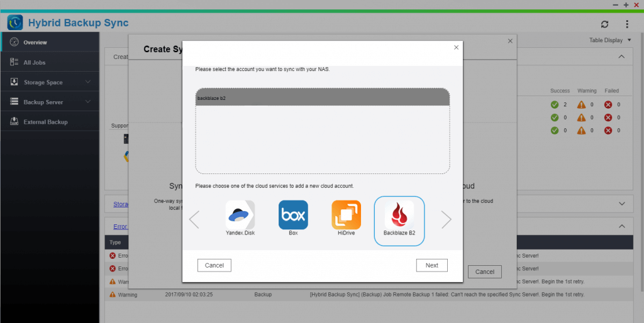Expand the Backup Server submenu chevron
This screenshot has height=323, width=644.
88,102
